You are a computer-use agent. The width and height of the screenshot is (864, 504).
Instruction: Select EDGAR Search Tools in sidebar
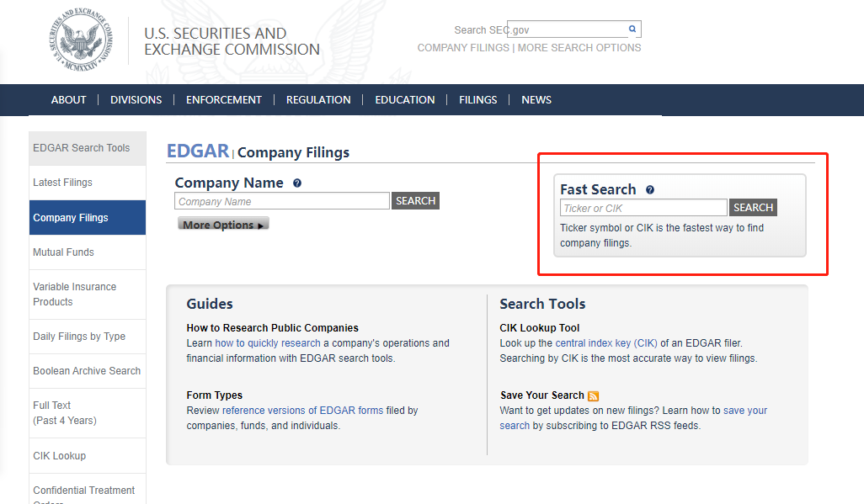click(x=88, y=148)
